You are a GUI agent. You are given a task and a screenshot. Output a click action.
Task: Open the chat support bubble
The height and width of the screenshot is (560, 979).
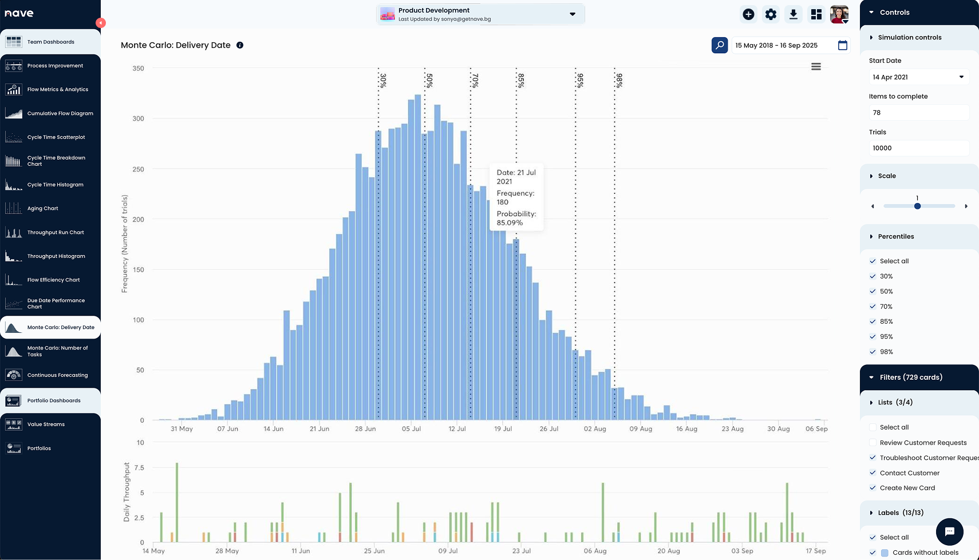coord(949,531)
